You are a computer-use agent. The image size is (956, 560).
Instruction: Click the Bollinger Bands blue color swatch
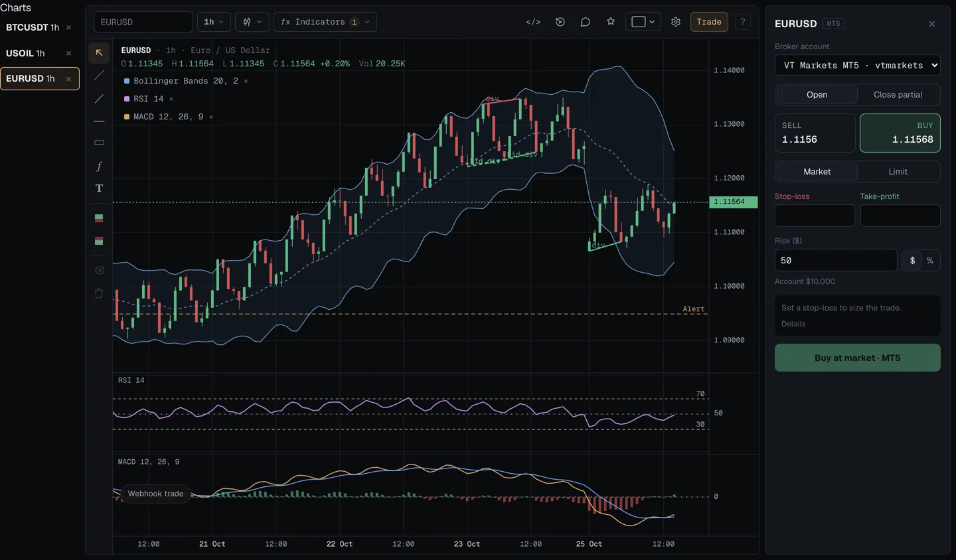127,81
